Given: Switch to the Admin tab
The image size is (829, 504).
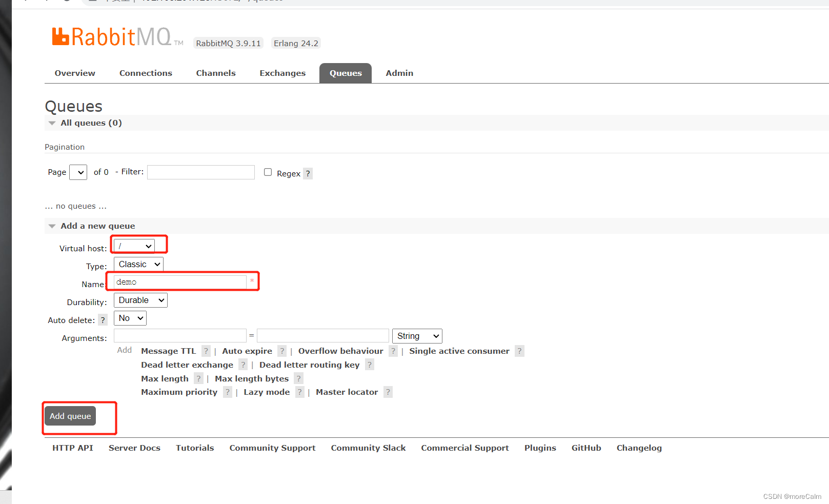Looking at the screenshot, I should point(399,73).
